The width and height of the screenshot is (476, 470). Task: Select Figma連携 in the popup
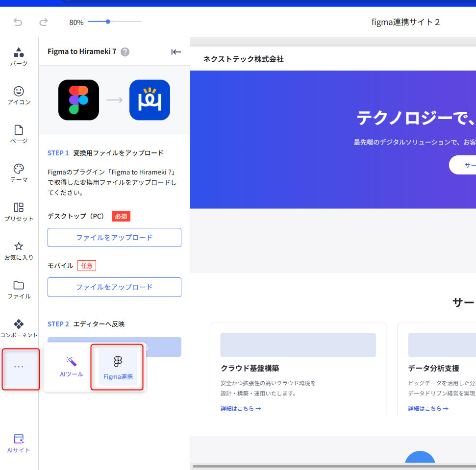118,367
